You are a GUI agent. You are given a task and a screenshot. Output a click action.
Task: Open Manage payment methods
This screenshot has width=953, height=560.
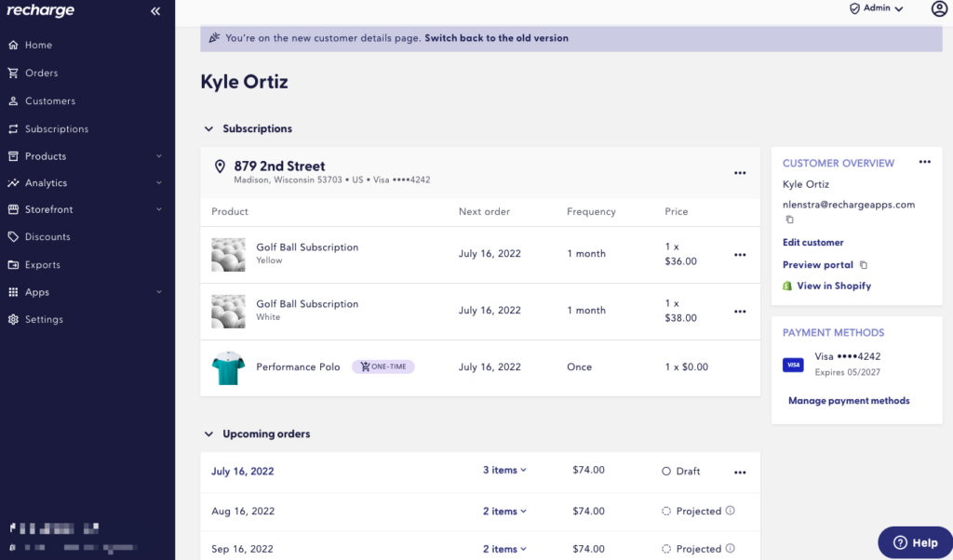point(849,400)
